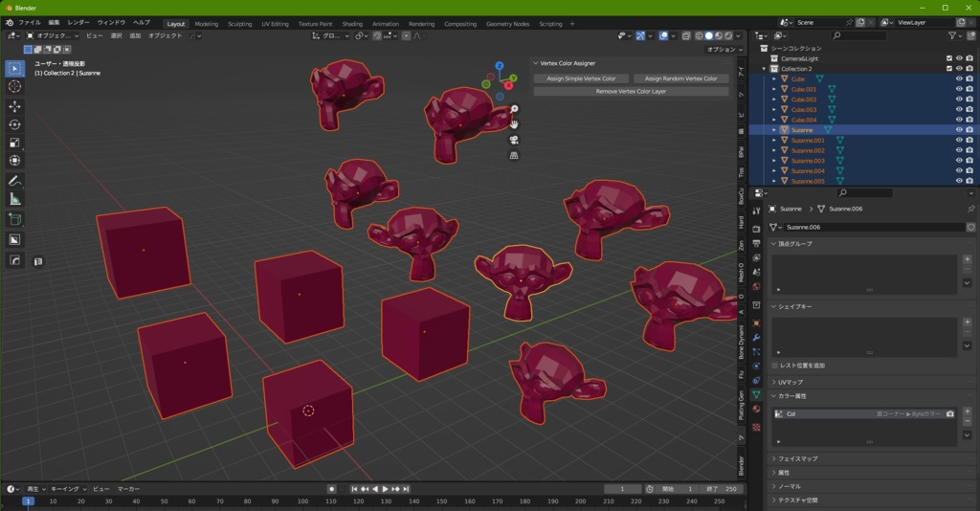Open the Physics properties tab

pos(756,367)
